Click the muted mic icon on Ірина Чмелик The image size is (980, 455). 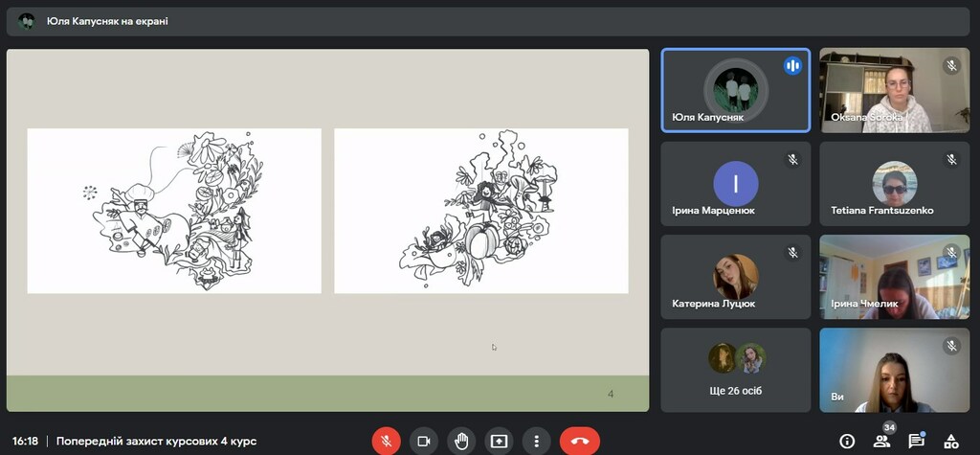[x=951, y=252]
